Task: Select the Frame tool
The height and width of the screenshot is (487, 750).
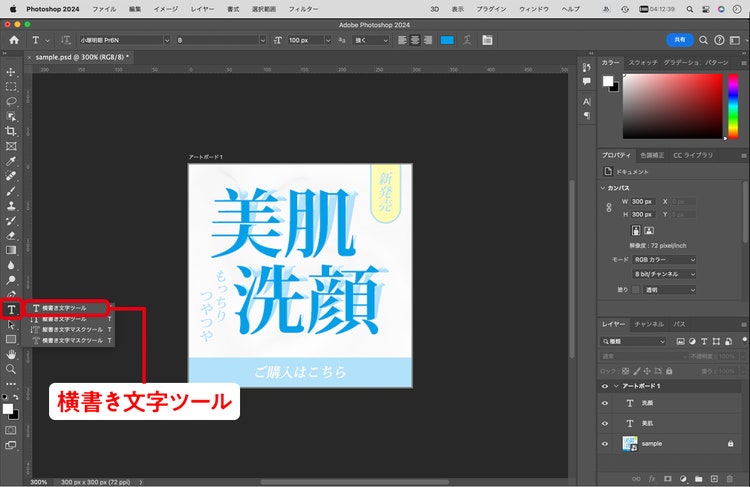Action: point(11,146)
